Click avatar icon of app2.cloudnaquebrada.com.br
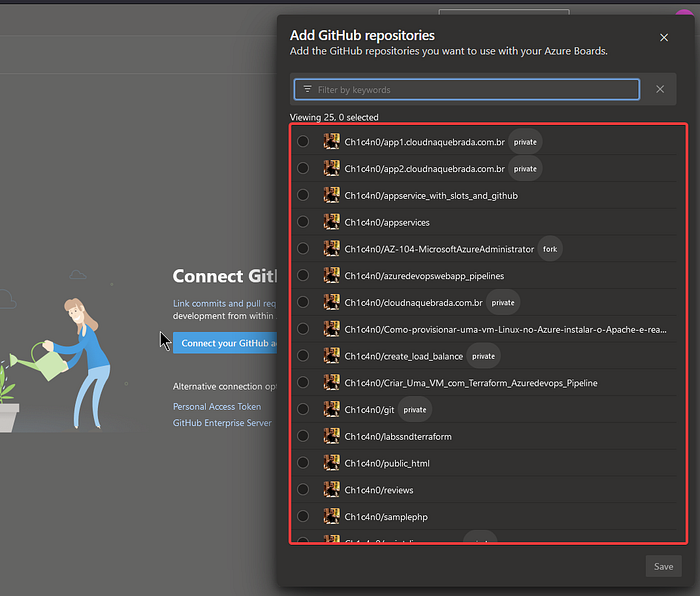The height and width of the screenshot is (596, 700). coord(331,168)
